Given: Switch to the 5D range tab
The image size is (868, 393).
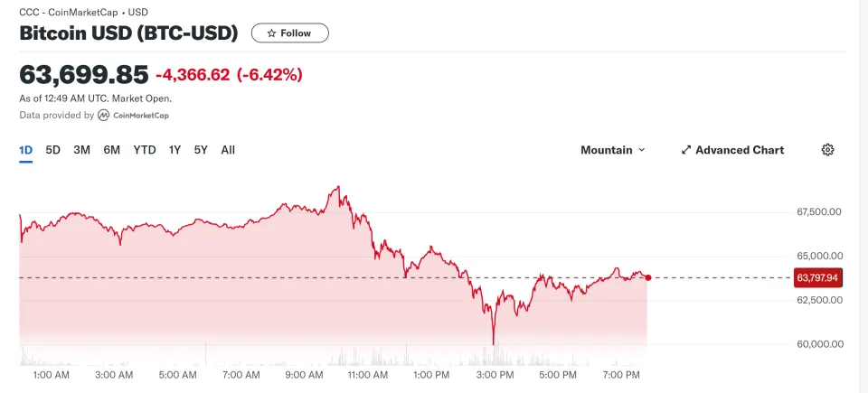Looking at the screenshot, I should (x=52, y=150).
